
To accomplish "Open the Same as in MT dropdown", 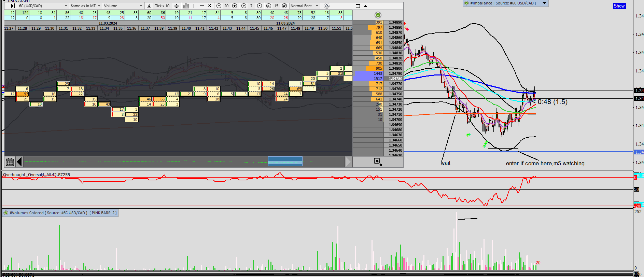I will tap(85, 6).
